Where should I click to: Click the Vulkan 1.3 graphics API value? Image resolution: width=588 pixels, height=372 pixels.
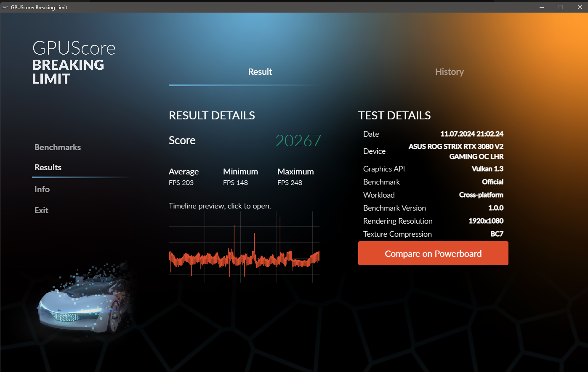[x=487, y=169]
